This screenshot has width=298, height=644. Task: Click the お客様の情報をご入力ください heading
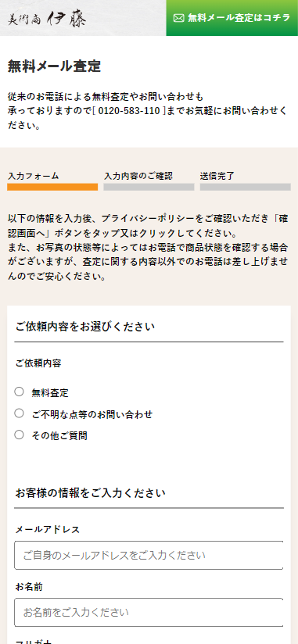91,493
